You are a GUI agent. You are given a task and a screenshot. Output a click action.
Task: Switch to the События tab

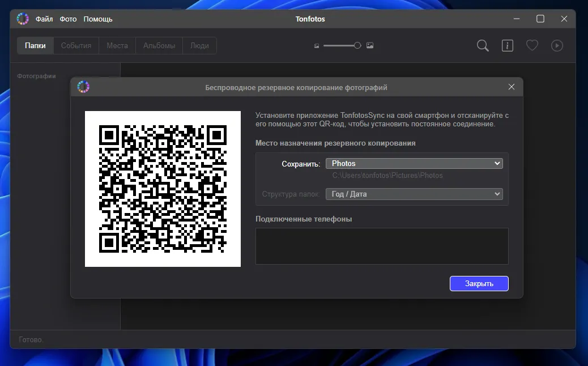point(76,46)
